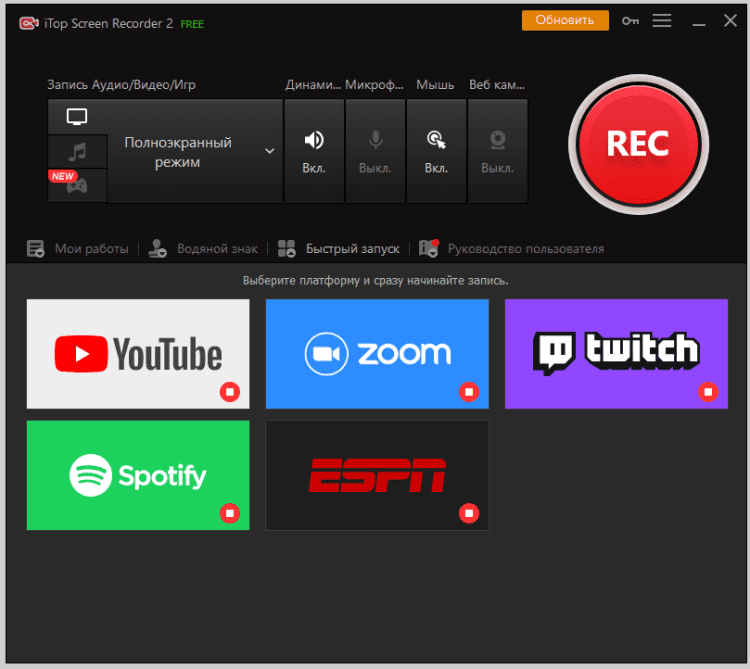The width and height of the screenshot is (750, 669).
Task: Open the license key icon
Action: tap(630, 21)
